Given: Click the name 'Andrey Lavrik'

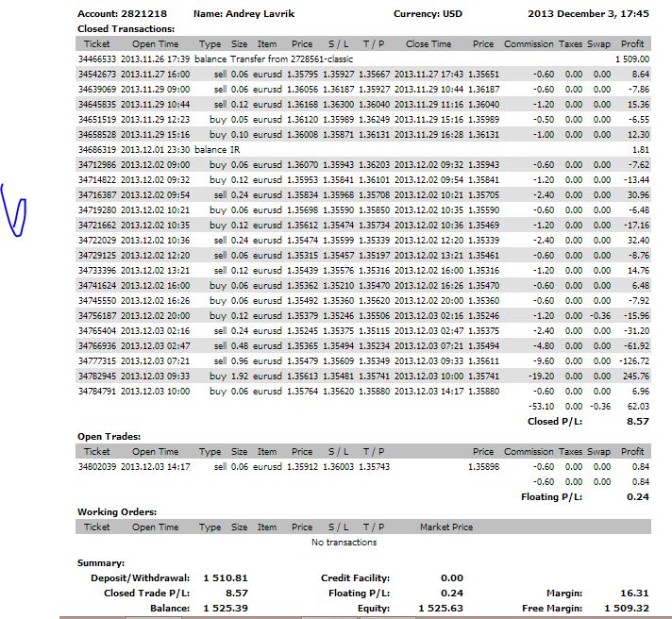Looking at the screenshot, I should pos(260,14).
